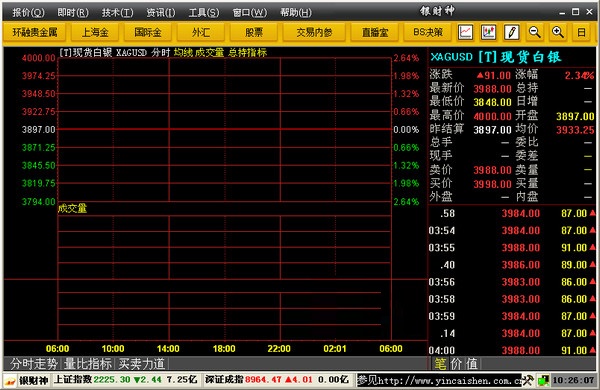
Task: Click the 上证指数 2225.30 status entry
Action: (x=125, y=380)
